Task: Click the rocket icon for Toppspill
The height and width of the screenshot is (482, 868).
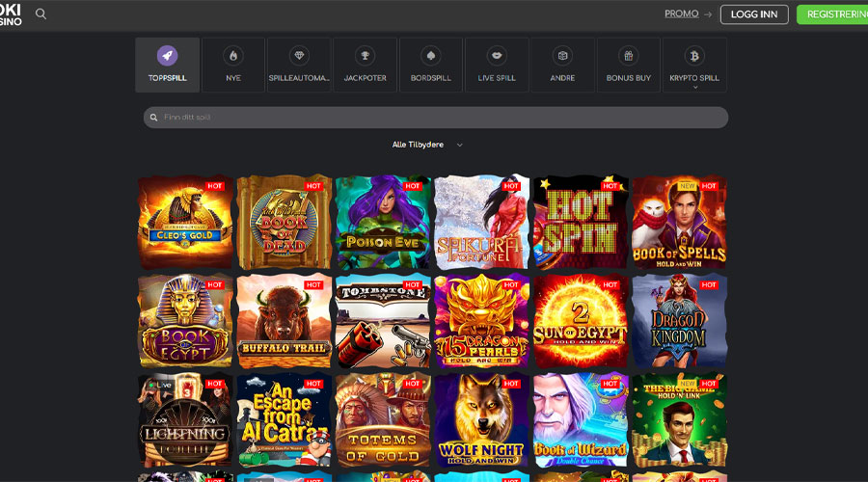Action: [x=167, y=55]
